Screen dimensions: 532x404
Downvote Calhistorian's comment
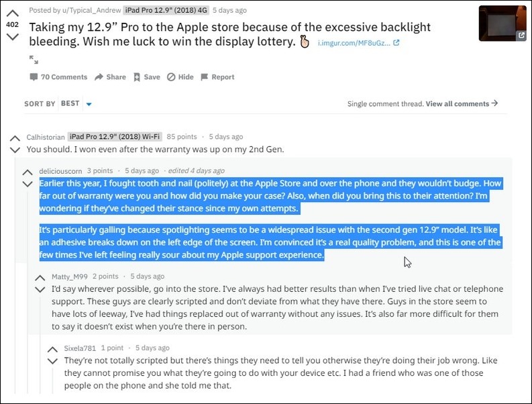tap(15, 150)
